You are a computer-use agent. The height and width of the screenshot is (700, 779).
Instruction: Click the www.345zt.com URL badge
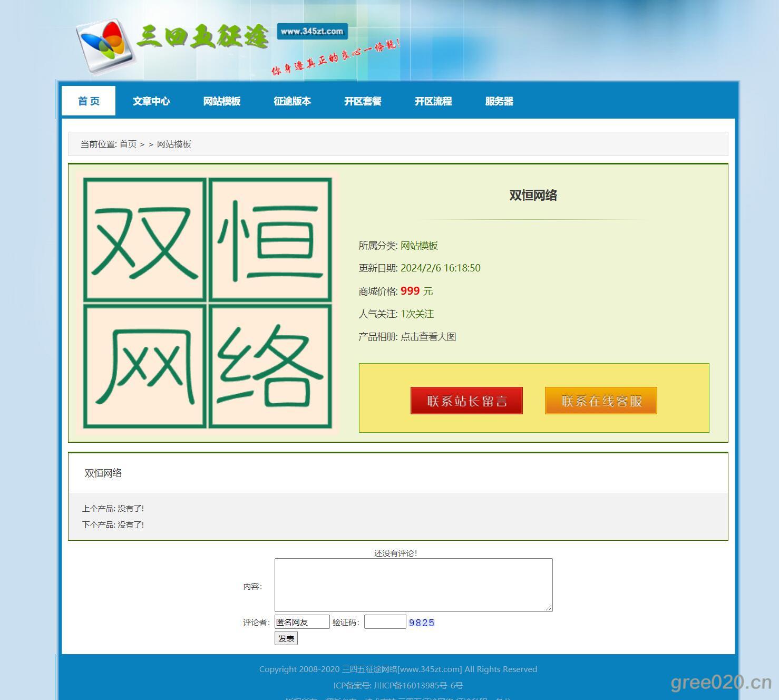point(312,32)
